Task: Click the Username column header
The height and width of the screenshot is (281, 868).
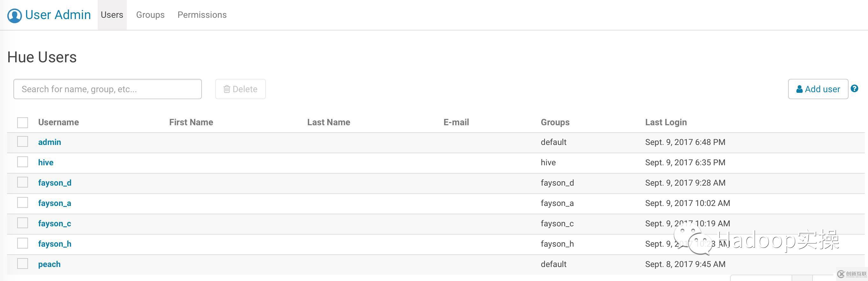Action: [x=58, y=122]
